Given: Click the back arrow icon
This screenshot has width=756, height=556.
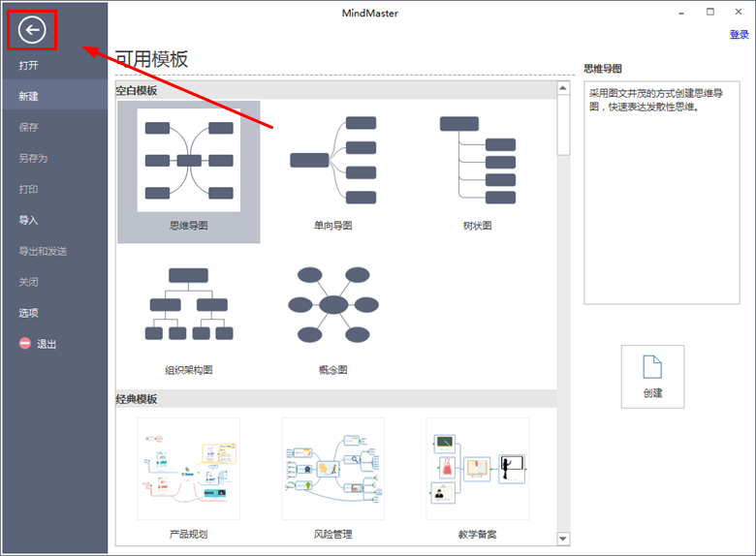Looking at the screenshot, I should [x=32, y=30].
